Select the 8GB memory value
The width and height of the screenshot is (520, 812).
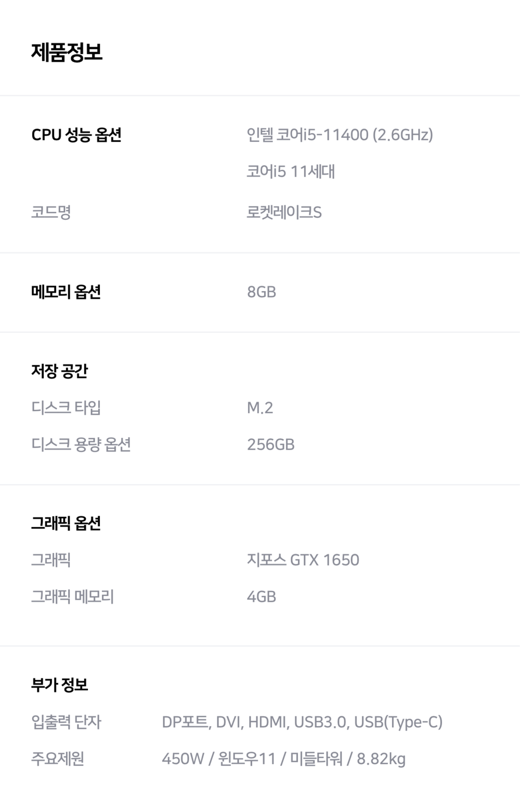[261, 292]
